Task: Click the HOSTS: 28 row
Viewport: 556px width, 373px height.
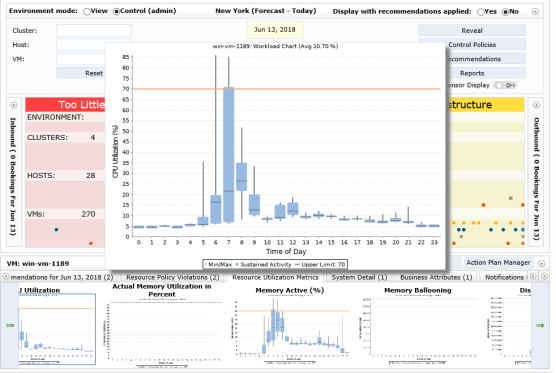Action: (x=65, y=176)
